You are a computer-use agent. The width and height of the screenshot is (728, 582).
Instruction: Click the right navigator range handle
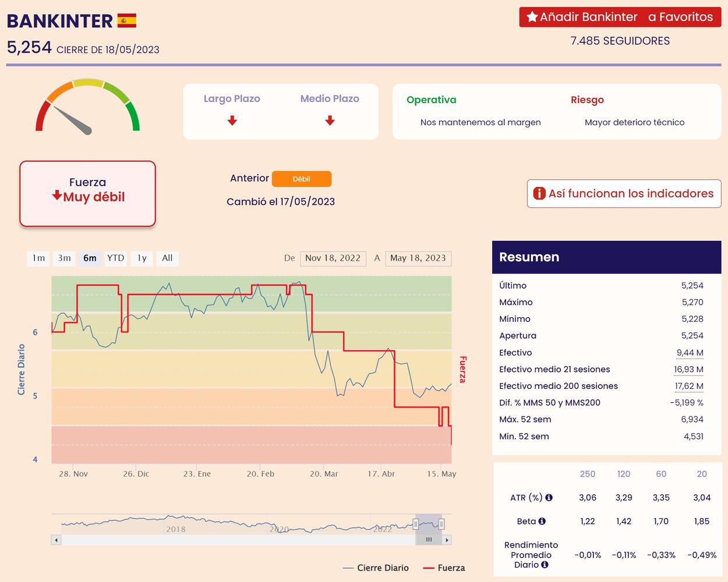[x=442, y=524]
